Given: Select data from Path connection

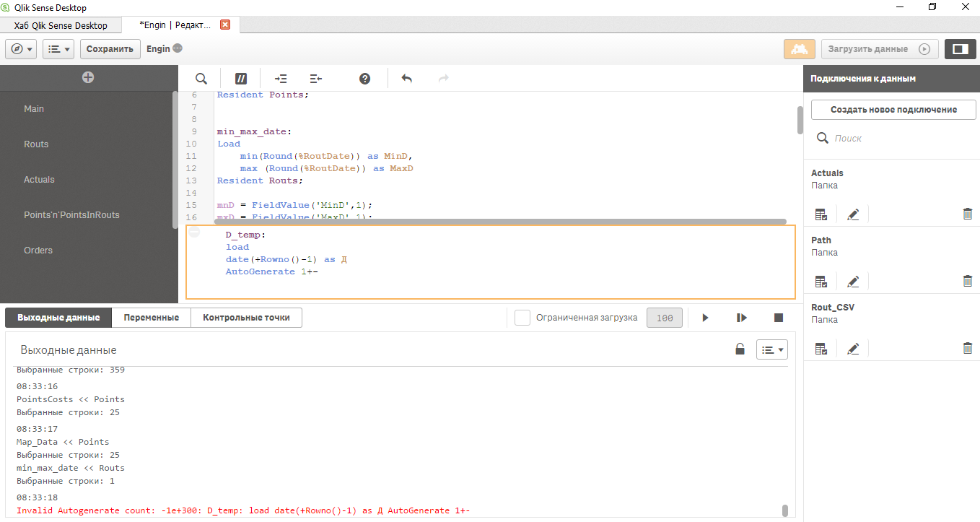Looking at the screenshot, I should click(821, 282).
